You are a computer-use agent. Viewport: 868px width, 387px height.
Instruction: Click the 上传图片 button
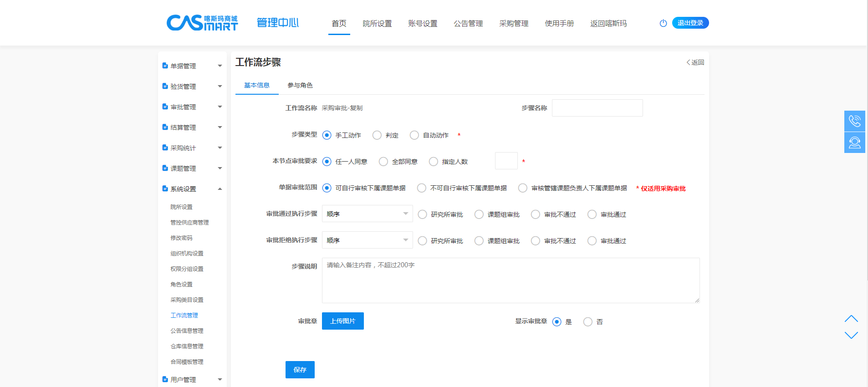click(342, 321)
